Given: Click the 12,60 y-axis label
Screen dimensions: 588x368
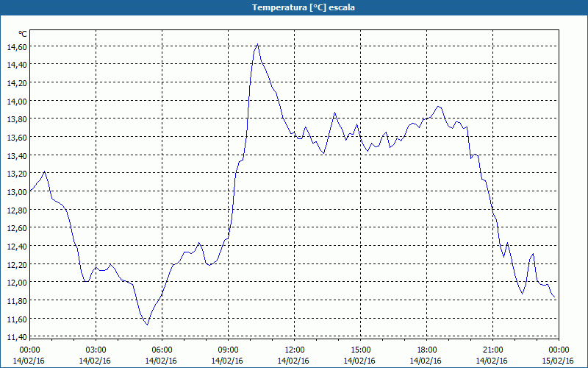Looking at the screenshot, I should point(17,228).
